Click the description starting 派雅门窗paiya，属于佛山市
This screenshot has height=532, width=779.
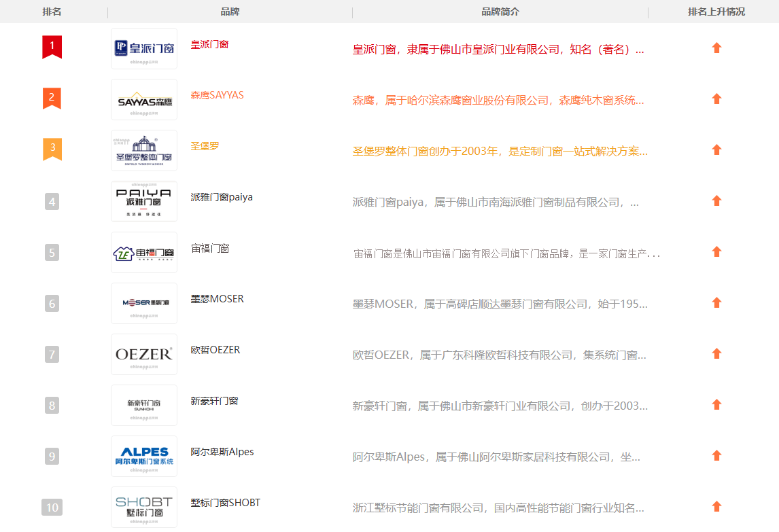(x=496, y=202)
